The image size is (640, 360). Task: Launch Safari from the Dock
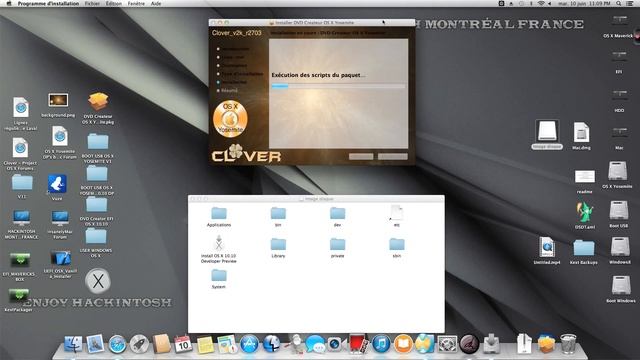117,344
